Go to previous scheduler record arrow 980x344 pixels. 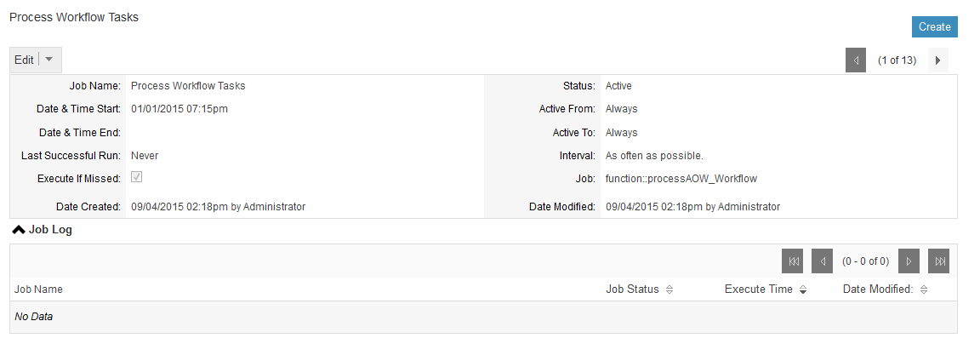click(x=856, y=60)
